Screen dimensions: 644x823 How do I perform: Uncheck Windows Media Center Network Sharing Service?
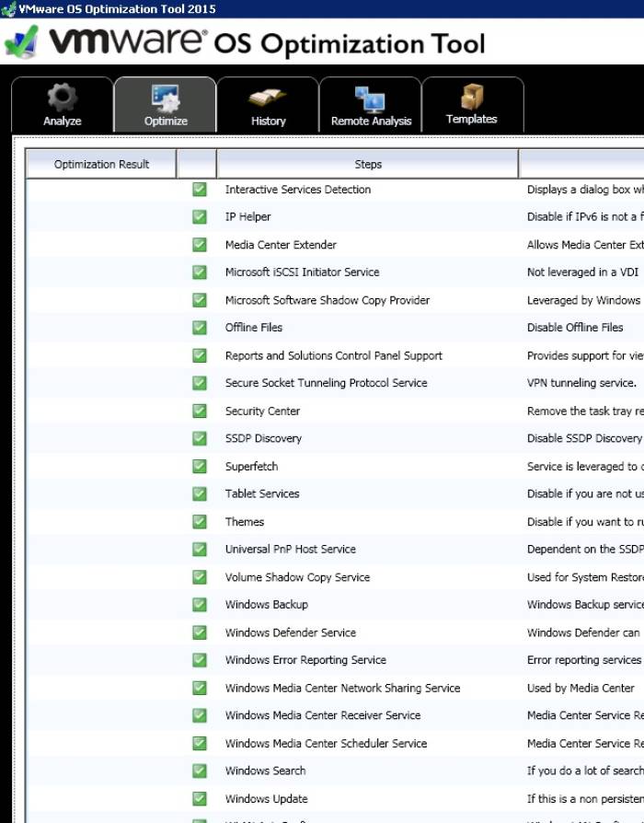(200, 688)
